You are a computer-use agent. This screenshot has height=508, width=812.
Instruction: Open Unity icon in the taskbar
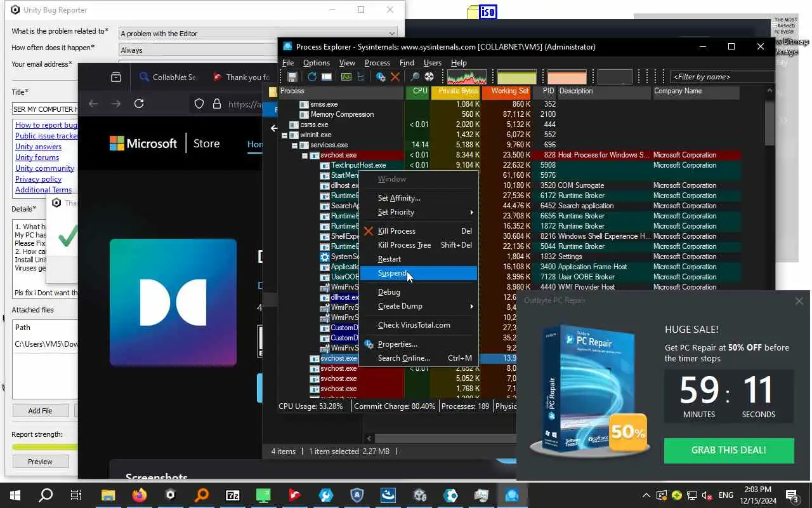(x=170, y=495)
